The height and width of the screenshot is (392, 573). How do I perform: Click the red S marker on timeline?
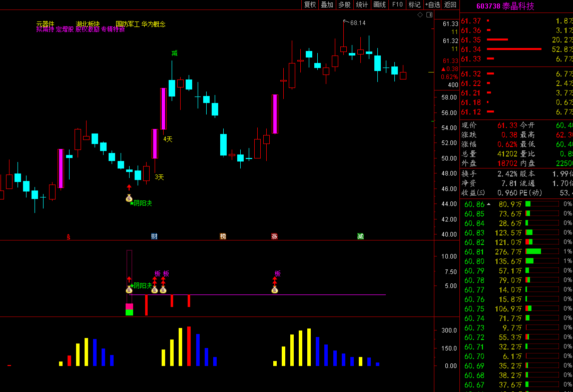(69, 237)
